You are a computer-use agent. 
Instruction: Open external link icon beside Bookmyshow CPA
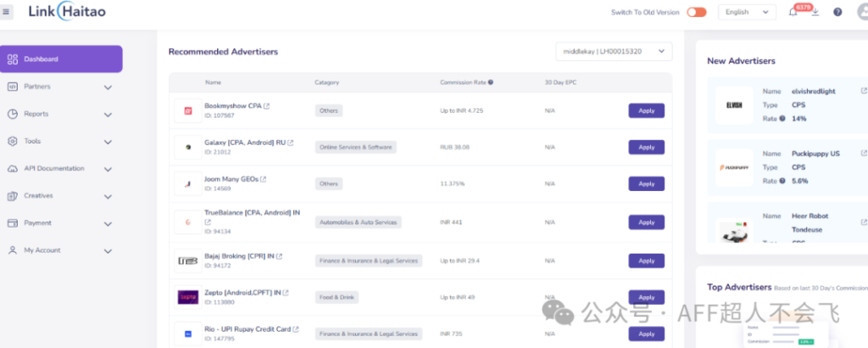pos(267,106)
